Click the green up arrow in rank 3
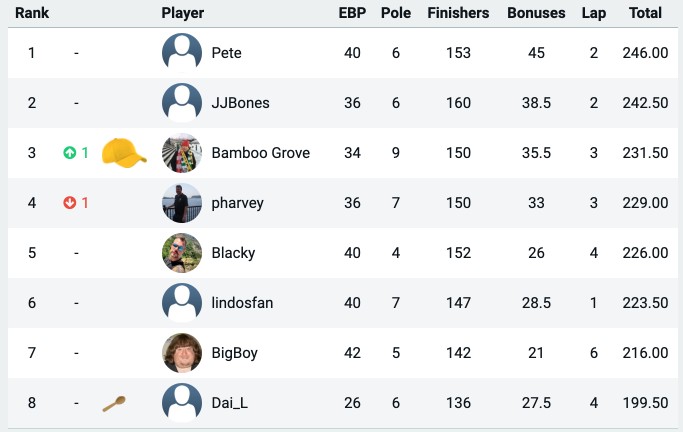This screenshot has width=683, height=432. pos(69,153)
